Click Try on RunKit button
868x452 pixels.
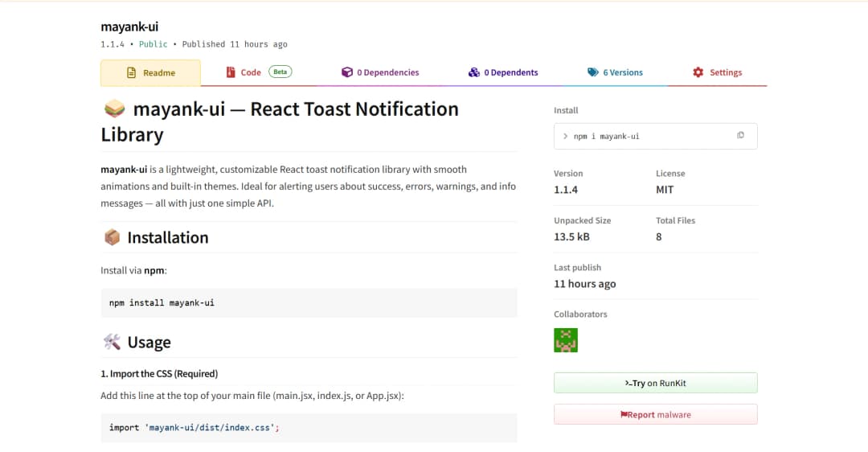(656, 383)
